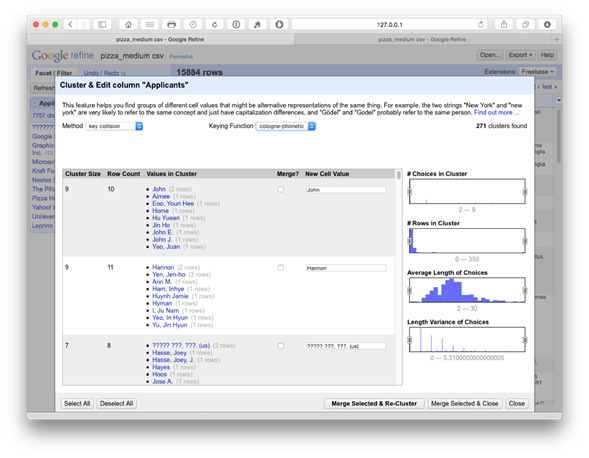Open the Undo / Redo tab
Screen dimensions: 589x458
coord(104,73)
